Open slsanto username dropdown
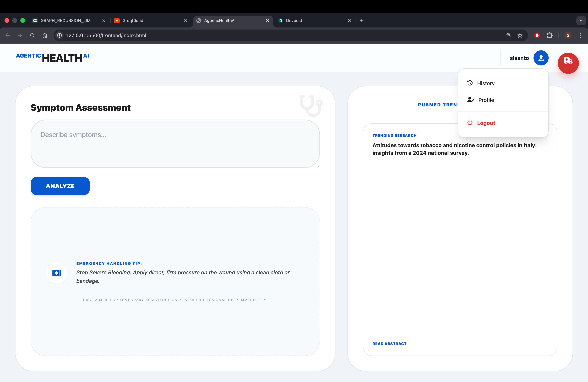The height and width of the screenshot is (382, 588). pyautogui.click(x=519, y=58)
